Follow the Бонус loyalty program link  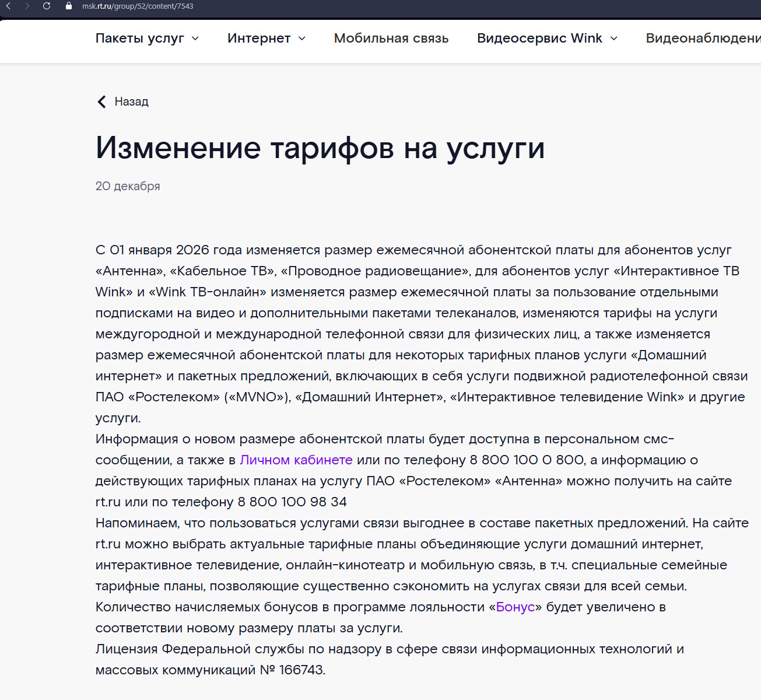coord(515,607)
